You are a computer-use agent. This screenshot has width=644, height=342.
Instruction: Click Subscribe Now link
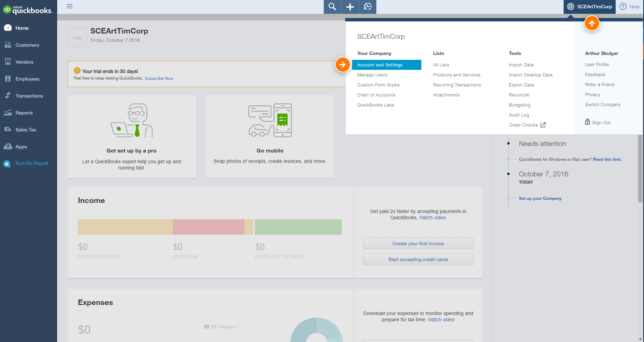coord(159,78)
